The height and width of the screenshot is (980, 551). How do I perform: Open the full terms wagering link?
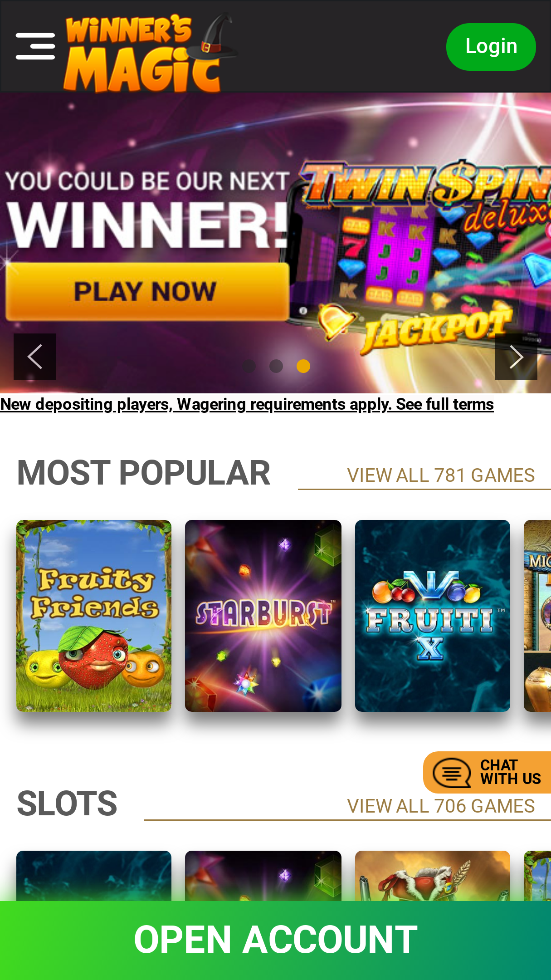pos(247,404)
